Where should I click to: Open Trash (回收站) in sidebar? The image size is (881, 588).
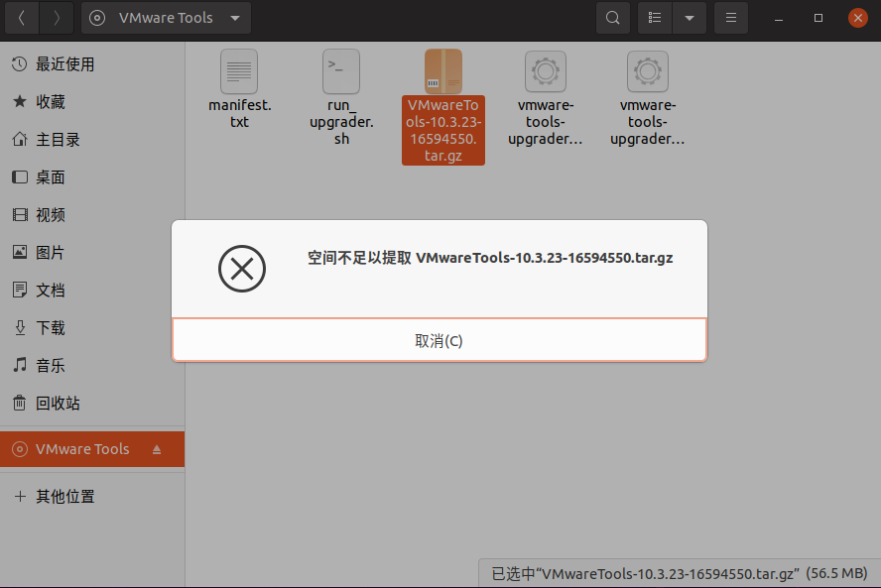click(x=92, y=404)
